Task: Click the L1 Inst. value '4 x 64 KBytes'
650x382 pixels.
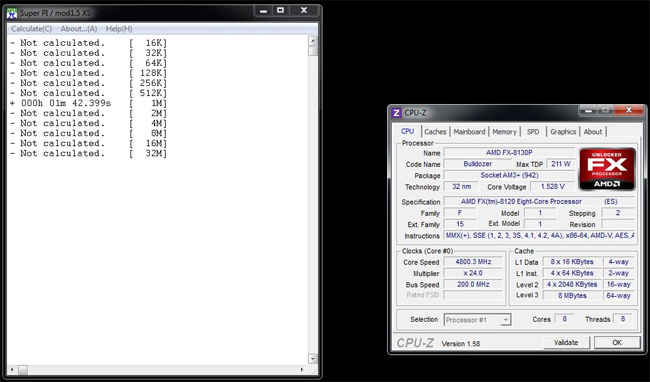Action: pos(572,273)
